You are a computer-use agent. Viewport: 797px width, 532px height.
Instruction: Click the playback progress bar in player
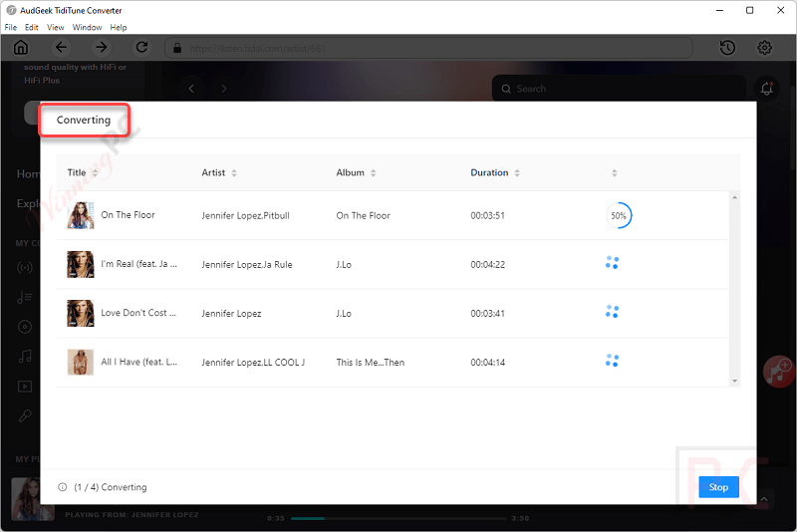tap(398, 518)
